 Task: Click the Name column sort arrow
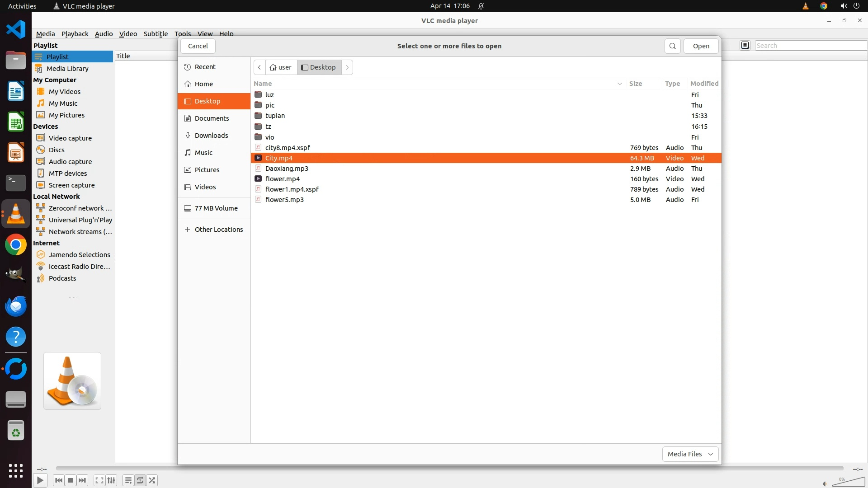619,84
